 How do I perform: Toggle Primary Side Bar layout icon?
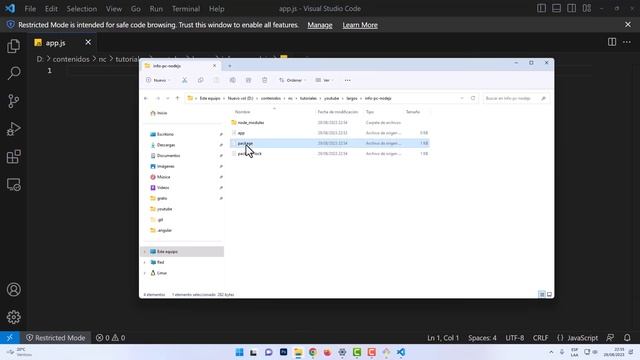(541, 8)
